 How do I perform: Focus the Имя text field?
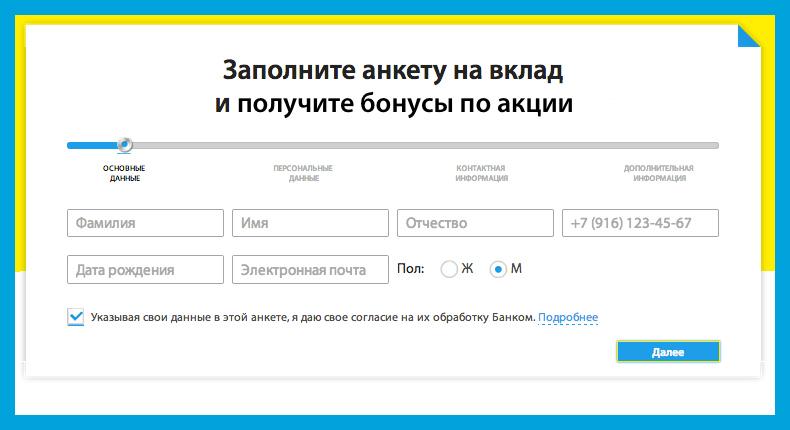point(310,223)
